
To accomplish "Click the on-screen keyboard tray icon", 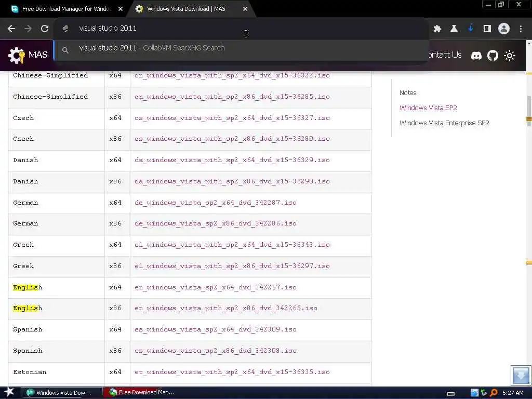I will click(451, 394).
